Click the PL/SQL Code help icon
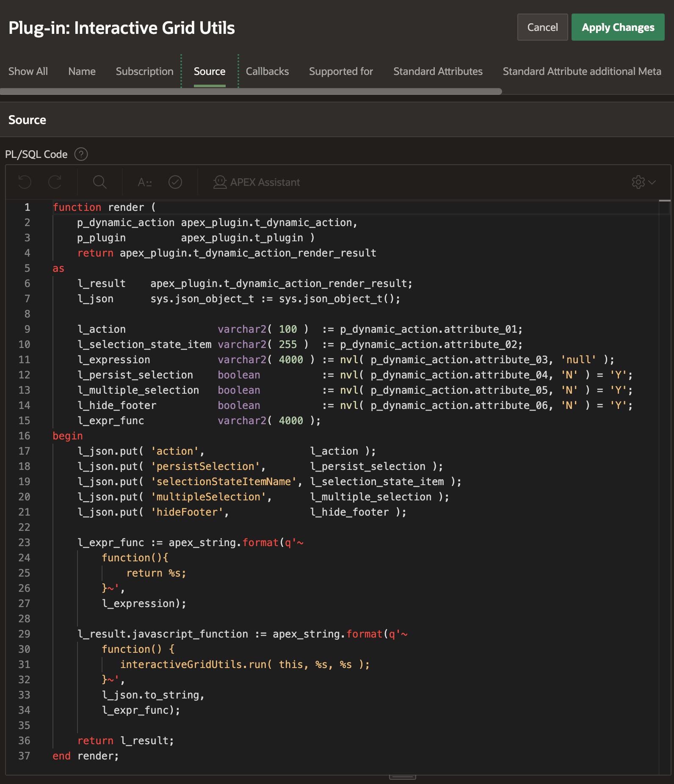Screen dimensions: 674x784 click(x=81, y=154)
